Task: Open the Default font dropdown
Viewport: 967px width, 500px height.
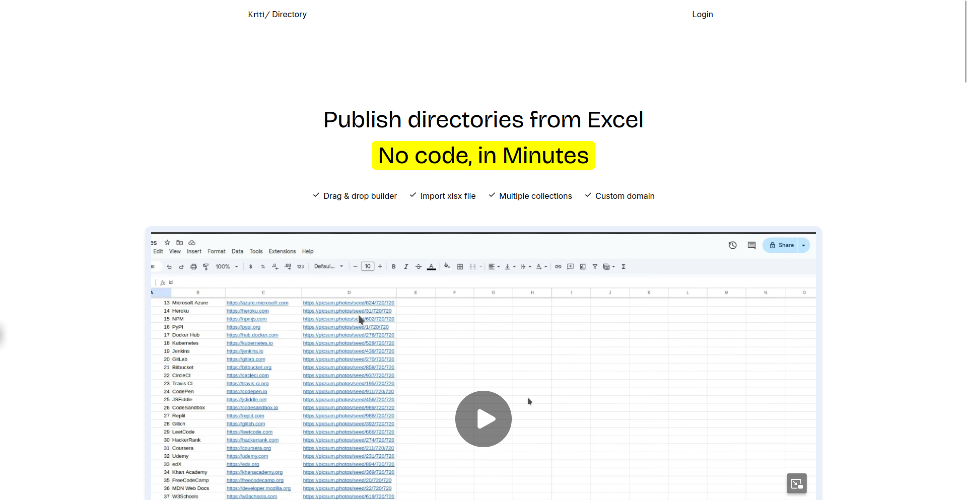Action: point(329,267)
